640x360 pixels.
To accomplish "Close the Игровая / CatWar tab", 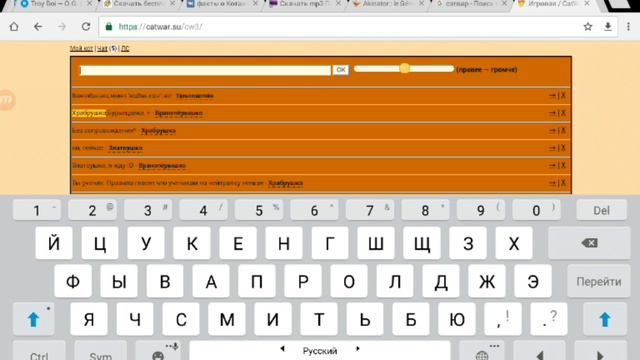I will tap(587, 3).
